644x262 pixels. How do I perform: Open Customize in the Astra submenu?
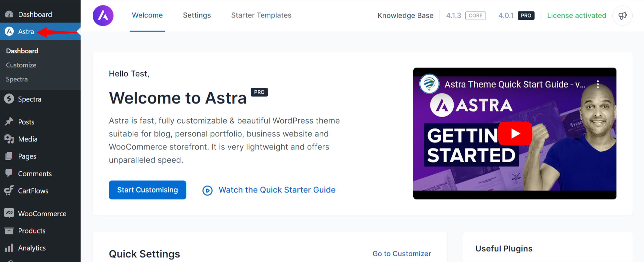tap(21, 65)
